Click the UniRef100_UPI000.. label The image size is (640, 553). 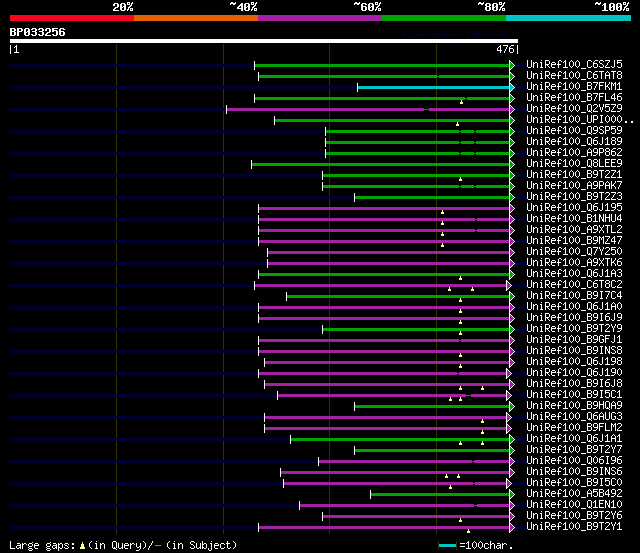[x=580, y=120]
